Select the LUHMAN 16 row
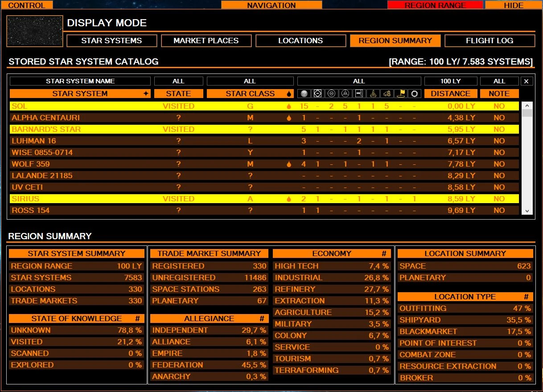543x392 pixels. [x=264, y=141]
